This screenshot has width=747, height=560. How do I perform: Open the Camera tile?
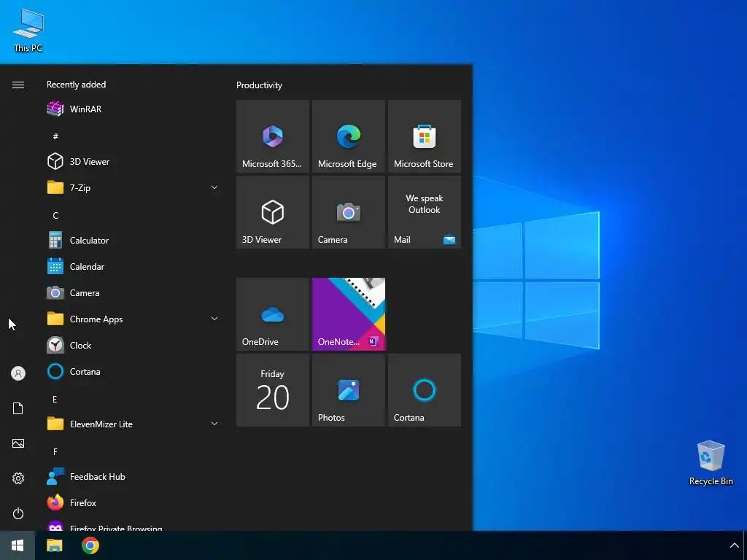click(x=348, y=212)
